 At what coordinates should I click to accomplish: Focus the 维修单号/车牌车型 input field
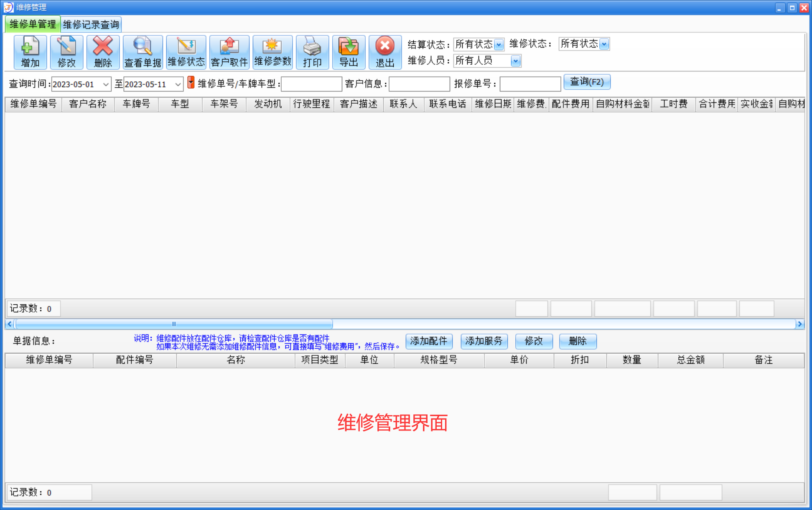[x=311, y=84]
